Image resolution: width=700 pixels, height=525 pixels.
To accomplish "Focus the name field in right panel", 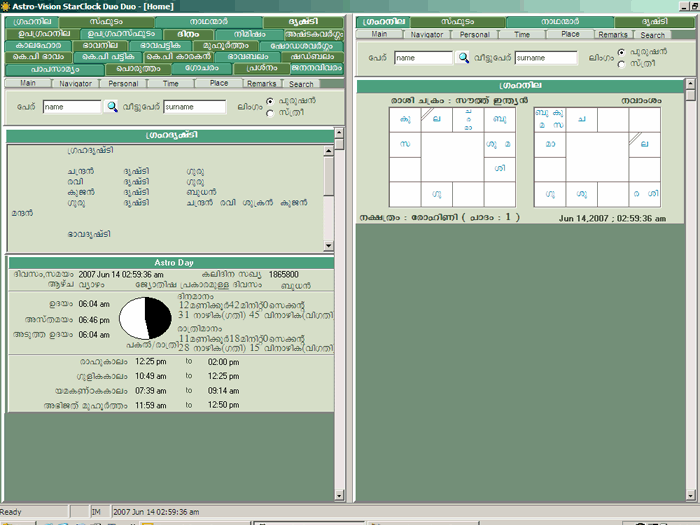I will 423,58.
